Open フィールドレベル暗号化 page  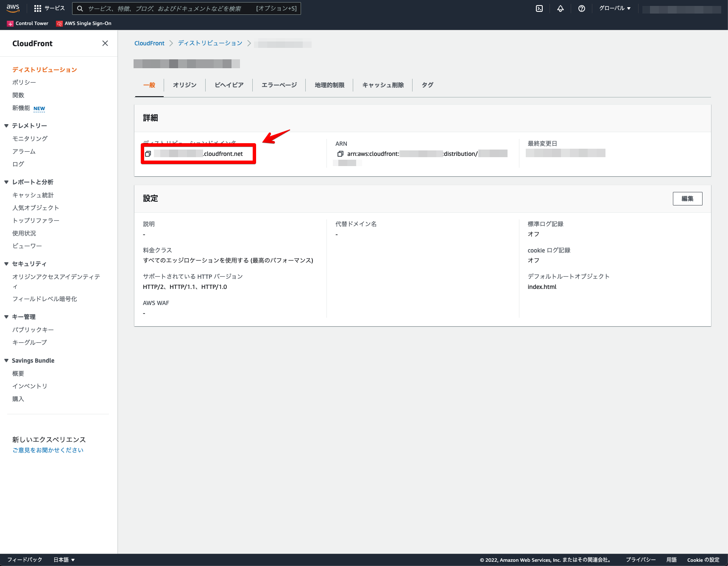click(45, 299)
